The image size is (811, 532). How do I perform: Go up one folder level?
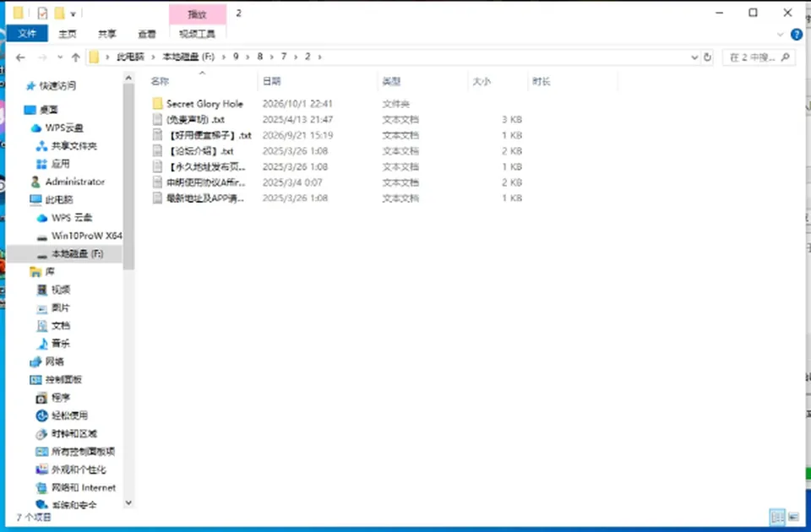click(x=75, y=57)
